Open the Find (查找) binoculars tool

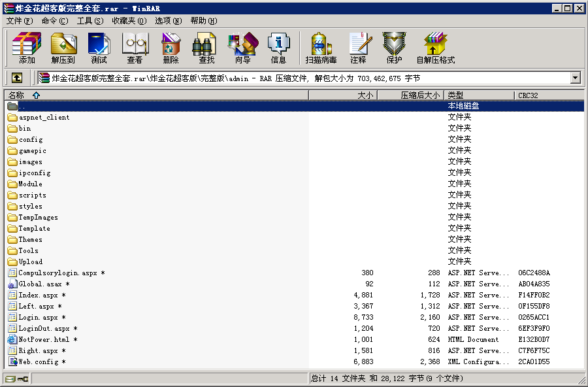pos(206,48)
